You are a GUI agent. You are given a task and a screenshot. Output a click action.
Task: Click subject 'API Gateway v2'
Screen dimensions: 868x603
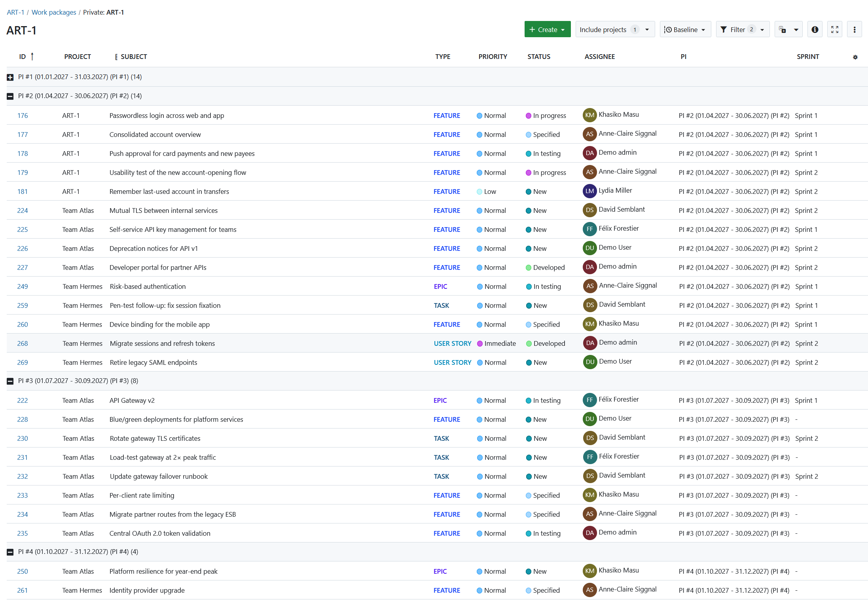[x=132, y=400]
